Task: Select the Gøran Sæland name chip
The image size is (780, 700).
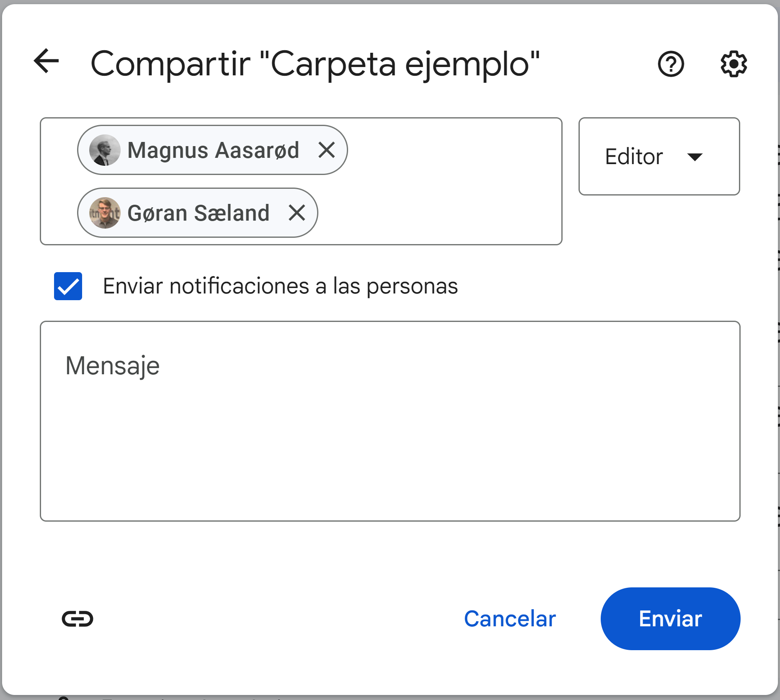Action: pyautogui.click(x=198, y=213)
